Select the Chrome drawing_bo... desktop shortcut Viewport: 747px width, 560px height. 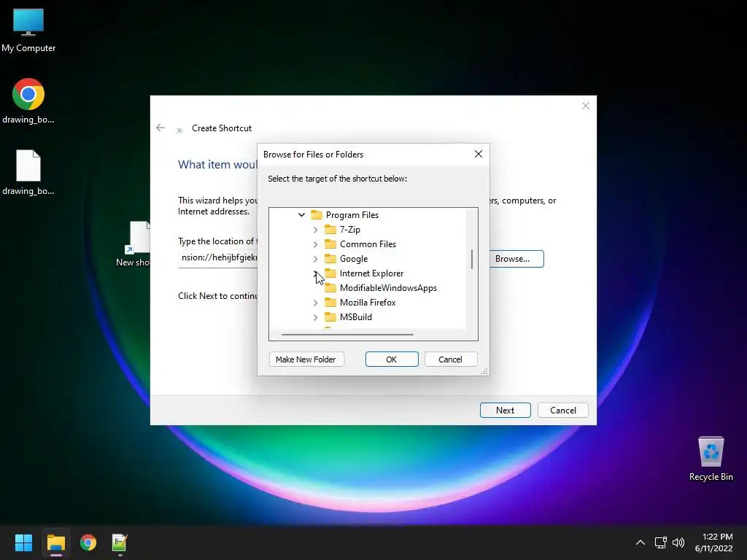coord(28,101)
